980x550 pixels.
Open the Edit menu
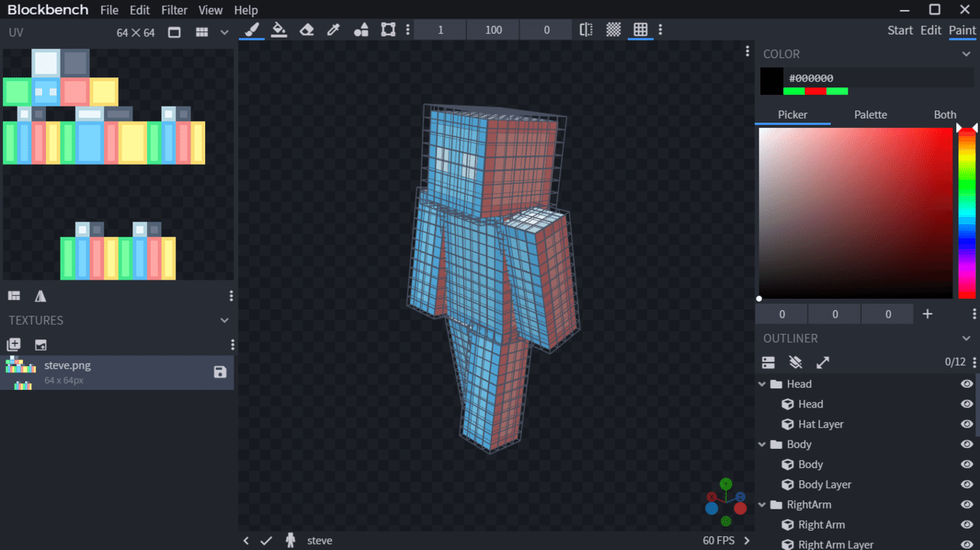(139, 10)
